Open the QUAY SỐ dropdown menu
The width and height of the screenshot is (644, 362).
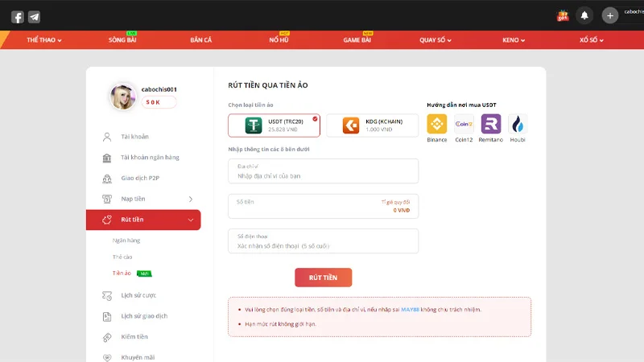click(x=436, y=40)
